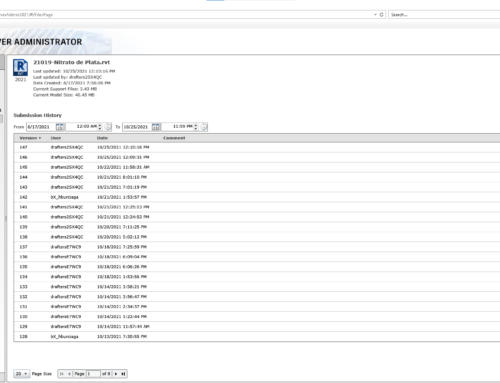Click the From time spinner arrows
Screen dimensions: 500x383
click(100, 127)
